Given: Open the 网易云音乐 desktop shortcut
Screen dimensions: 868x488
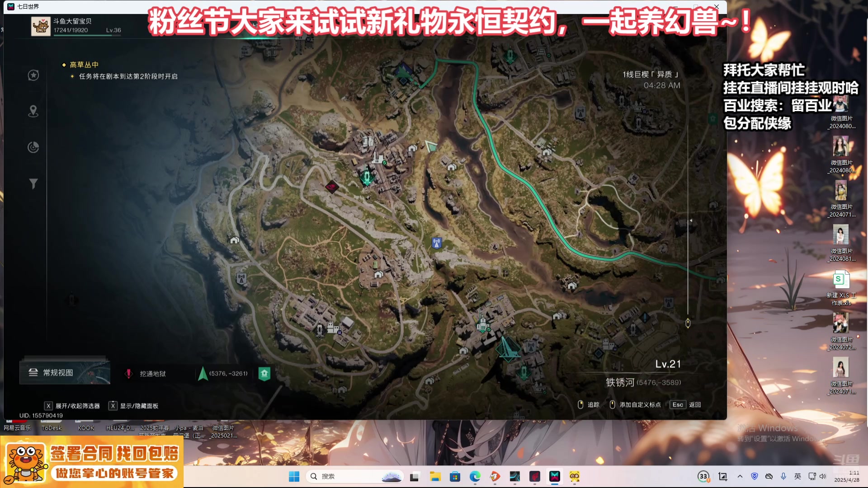Looking at the screenshot, I should tap(17, 426).
